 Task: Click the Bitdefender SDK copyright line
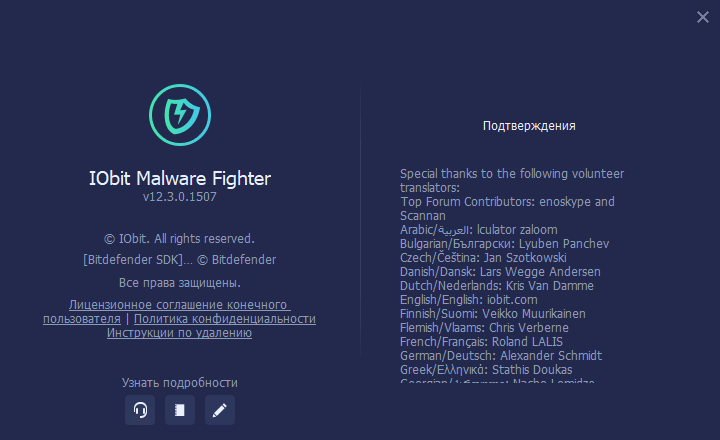180,260
